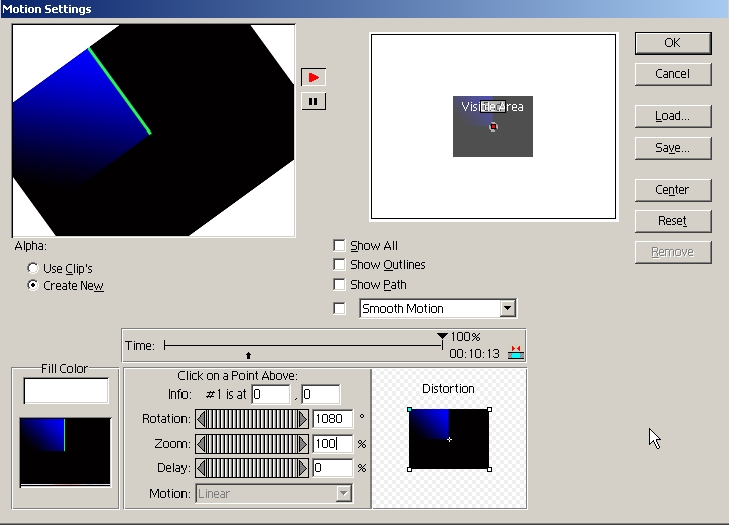The width and height of the screenshot is (729, 525).
Task: Tick the checkbox beside Smooth Motion
Action: click(x=339, y=308)
